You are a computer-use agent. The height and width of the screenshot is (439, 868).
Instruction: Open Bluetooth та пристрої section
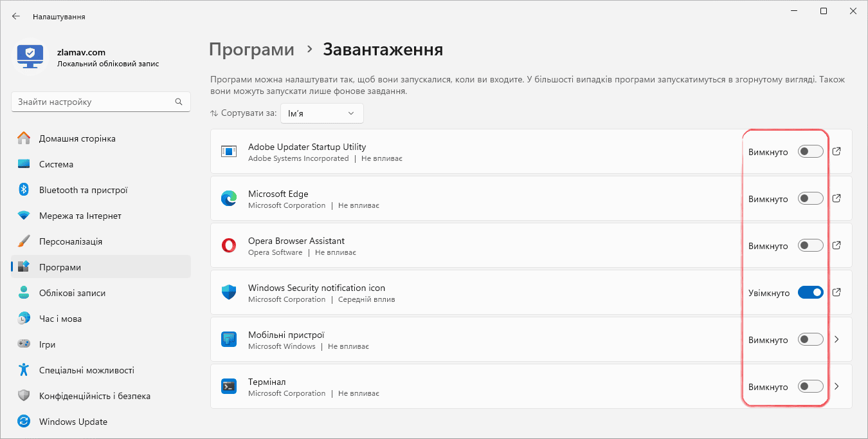click(101, 190)
